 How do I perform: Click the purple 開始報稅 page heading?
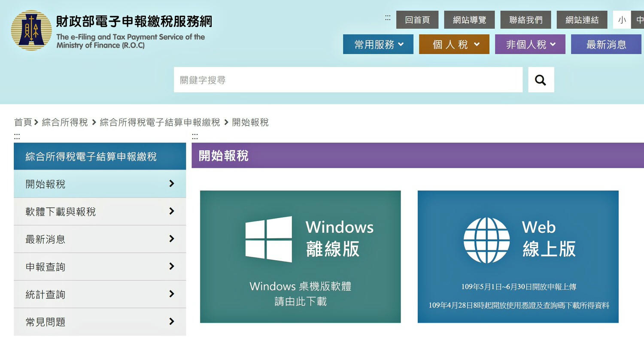pyautogui.click(x=224, y=155)
